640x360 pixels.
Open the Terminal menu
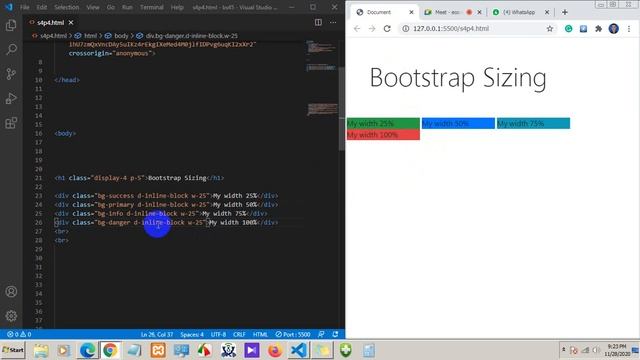pyautogui.click(x=151, y=7)
